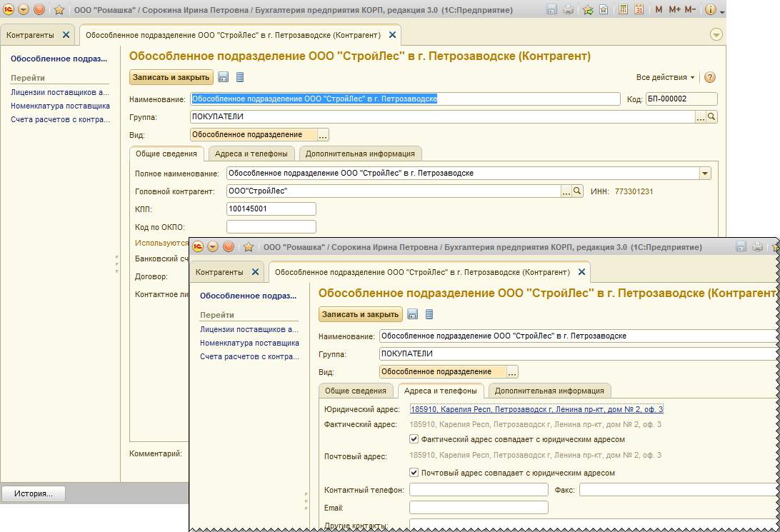
Task: Click the magnifier icon in the Группа field
Action: point(711,117)
